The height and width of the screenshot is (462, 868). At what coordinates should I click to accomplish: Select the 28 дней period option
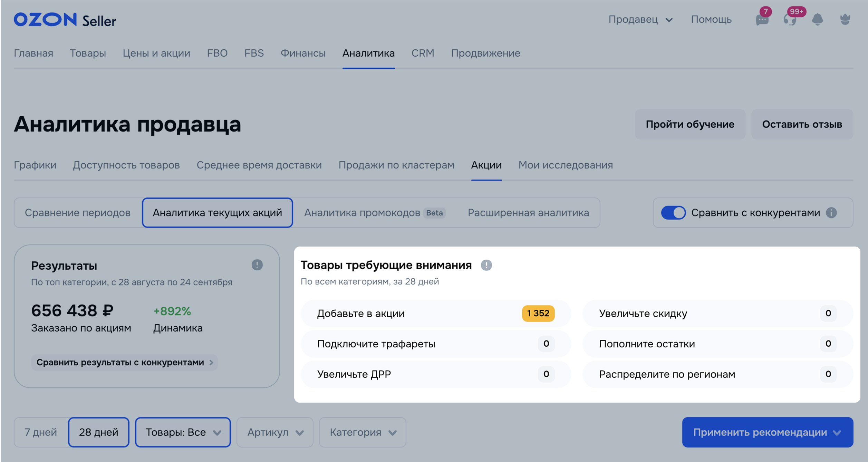pyautogui.click(x=99, y=432)
